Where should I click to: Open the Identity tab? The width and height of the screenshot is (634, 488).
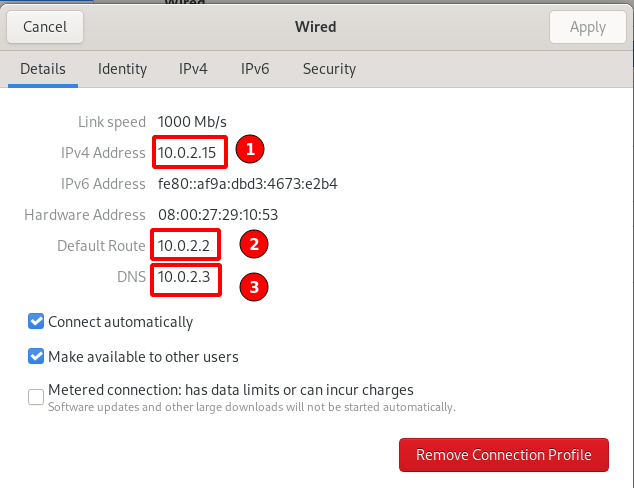pyautogui.click(x=122, y=69)
